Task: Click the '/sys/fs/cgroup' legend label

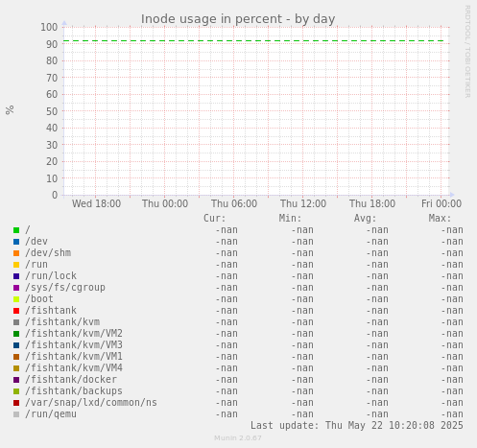Action: (65, 288)
